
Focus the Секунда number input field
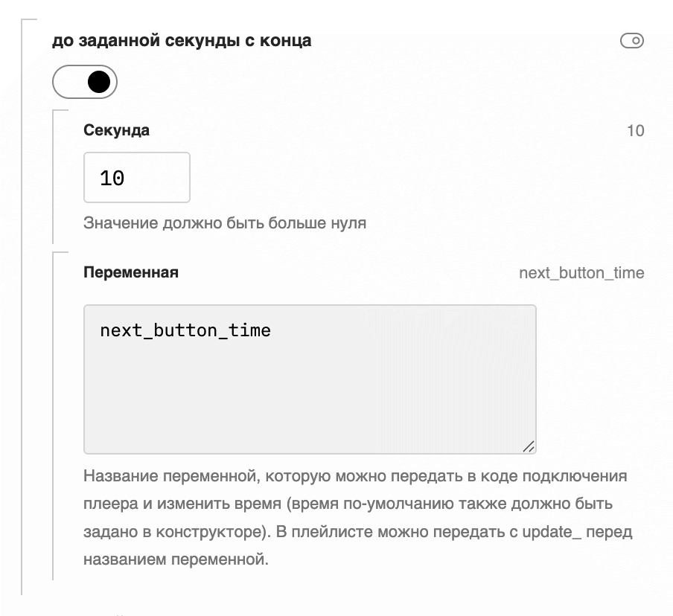137,178
